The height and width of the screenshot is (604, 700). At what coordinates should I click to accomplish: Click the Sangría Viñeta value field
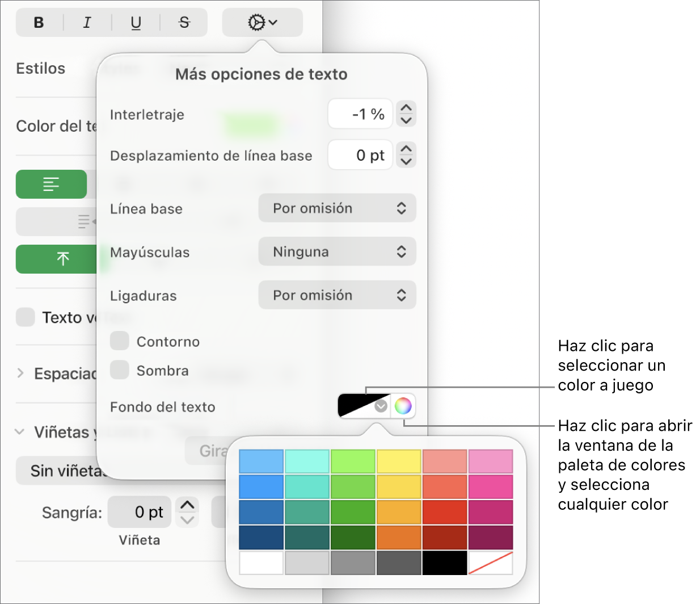click(141, 513)
